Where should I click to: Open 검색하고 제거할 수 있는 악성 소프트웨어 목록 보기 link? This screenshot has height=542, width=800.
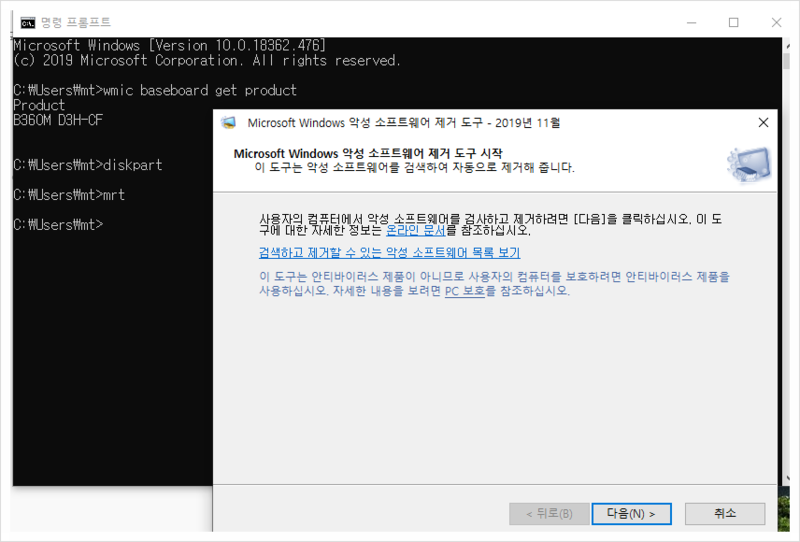[389, 253]
